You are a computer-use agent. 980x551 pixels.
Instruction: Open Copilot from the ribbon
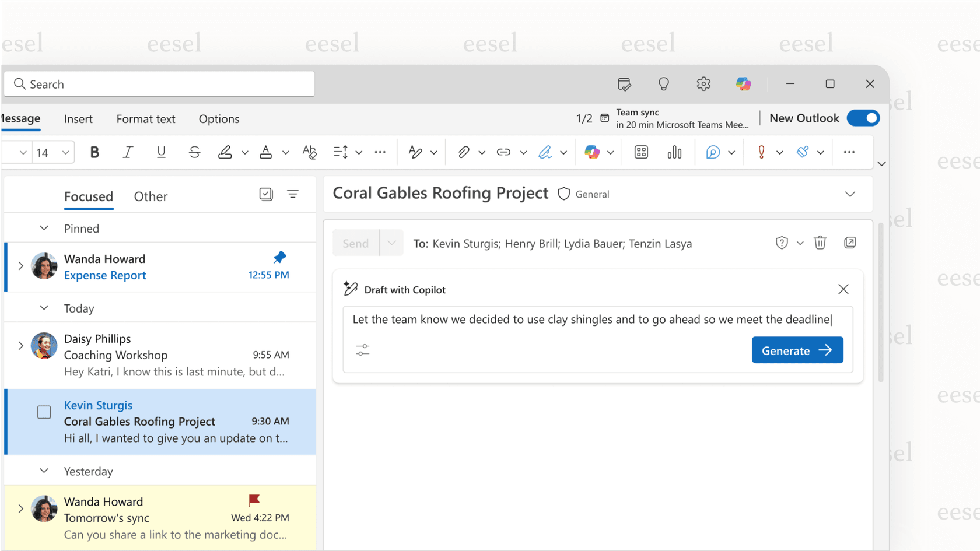click(592, 152)
